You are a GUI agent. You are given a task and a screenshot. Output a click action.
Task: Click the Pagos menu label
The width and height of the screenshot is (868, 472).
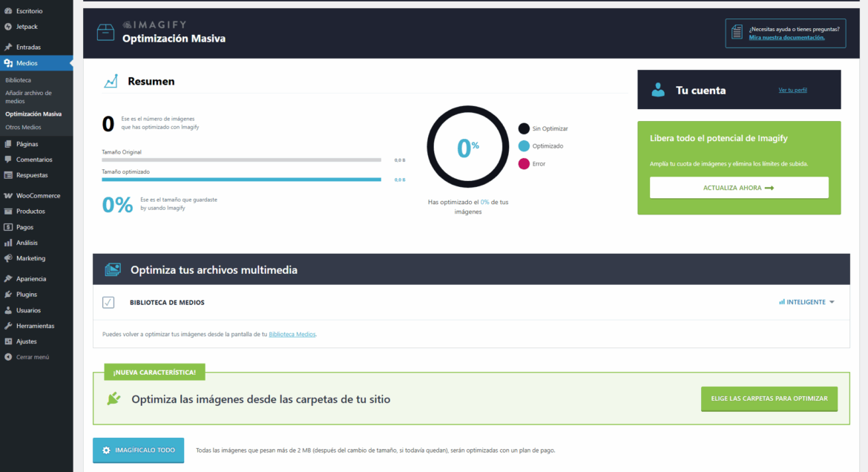point(25,227)
